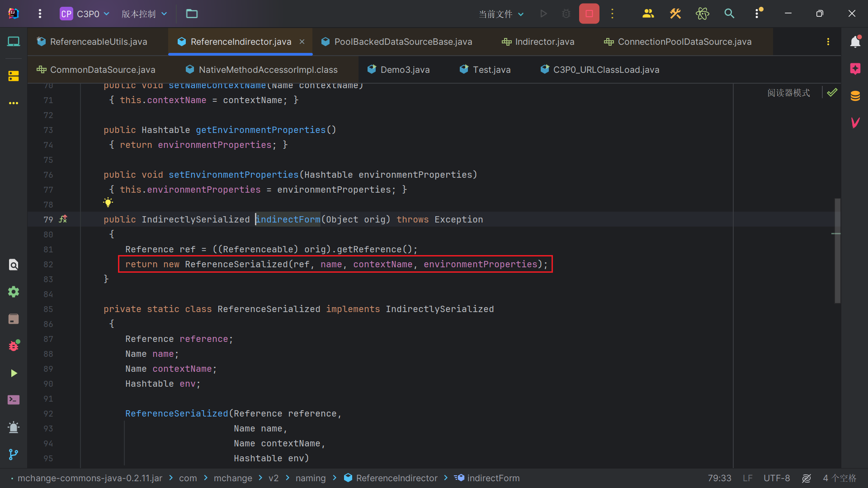Open Search Everywhere magnifier
The width and height of the screenshot is (868, 488).
[x=729, y=14]
